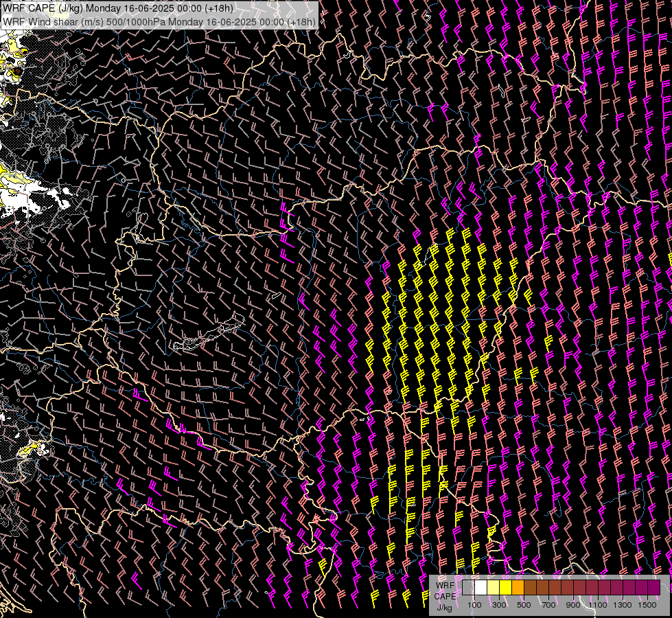The height and width of the screenshot is (618, 672).
Task: Select the gray dotted legend swatch
Action: tap(468, 587)
